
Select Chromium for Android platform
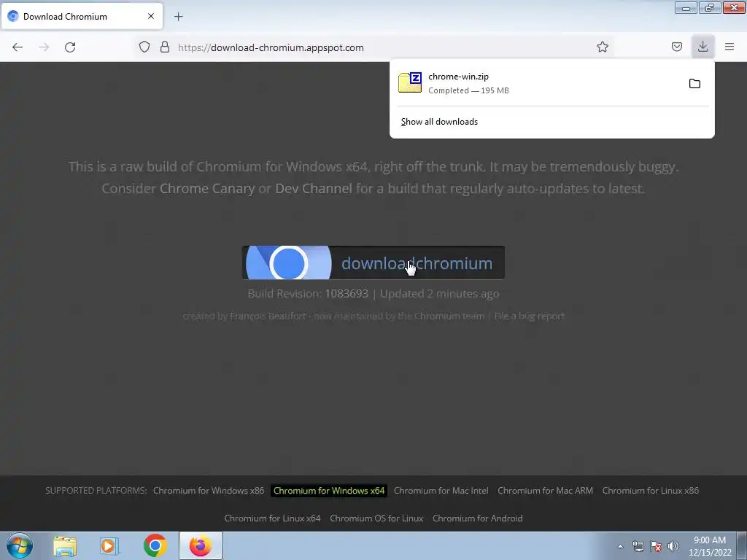tap(477, 518)
